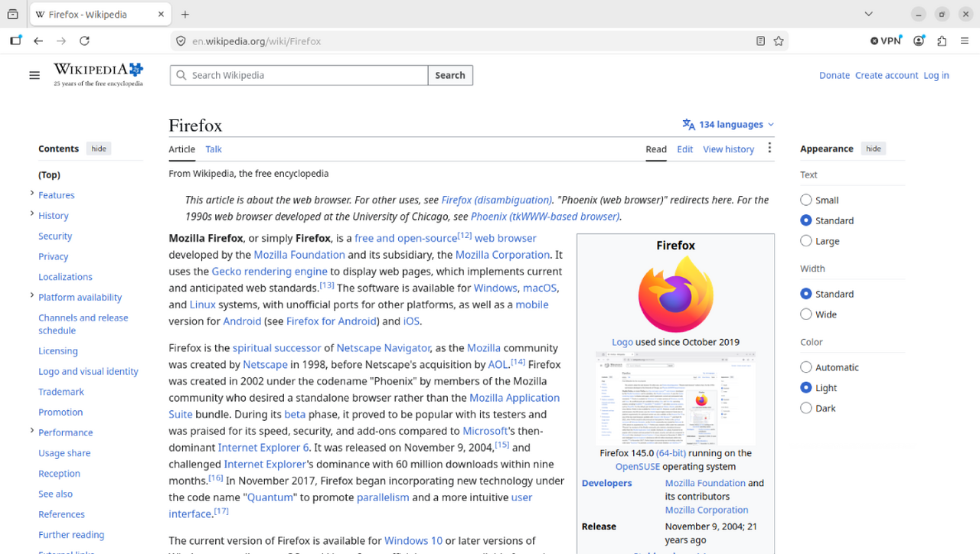
Task: Hide the Appearance panel
Action: click(874, 148)
